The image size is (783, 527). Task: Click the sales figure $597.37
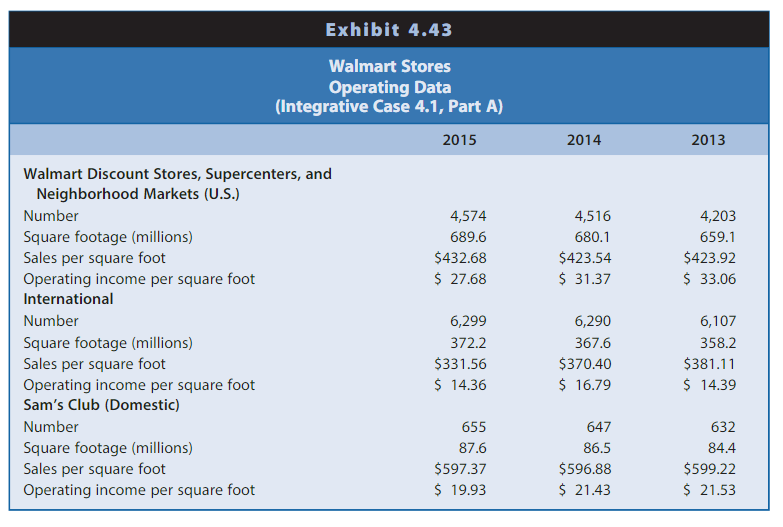460,469
